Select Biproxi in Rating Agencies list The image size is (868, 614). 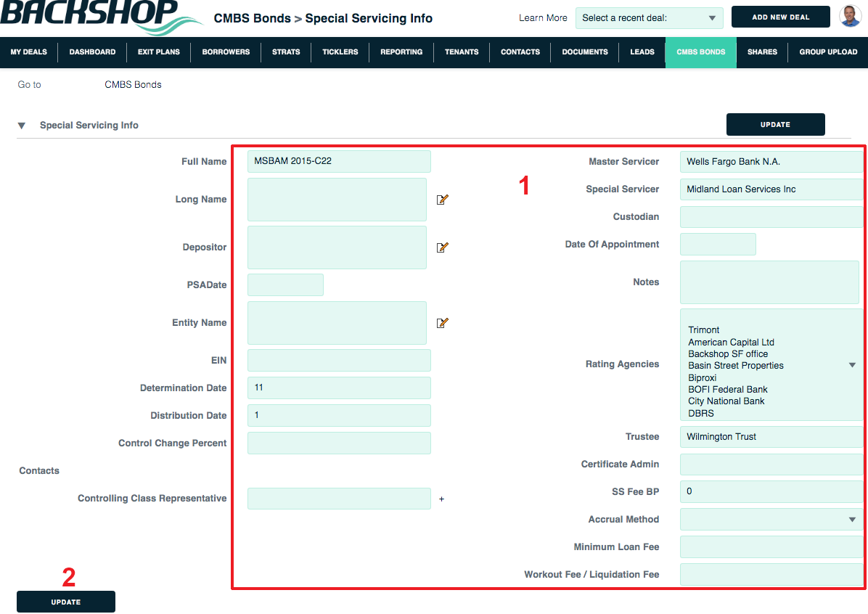pos(702,377)
